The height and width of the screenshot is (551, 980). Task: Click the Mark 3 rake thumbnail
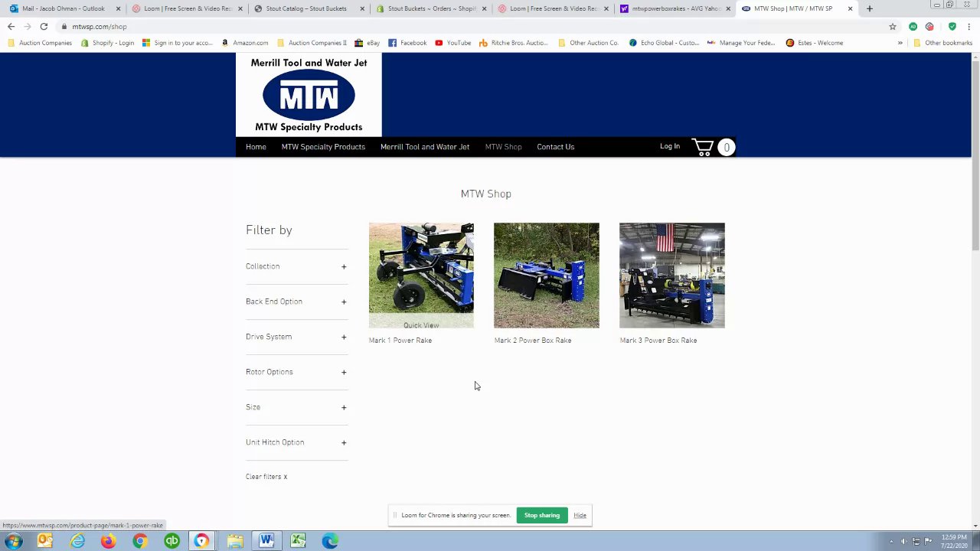pyautogui.click(x=672, y=275)
